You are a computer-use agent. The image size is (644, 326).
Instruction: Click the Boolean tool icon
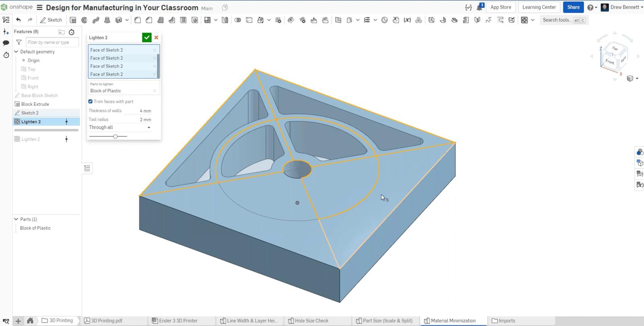(238, 20)
